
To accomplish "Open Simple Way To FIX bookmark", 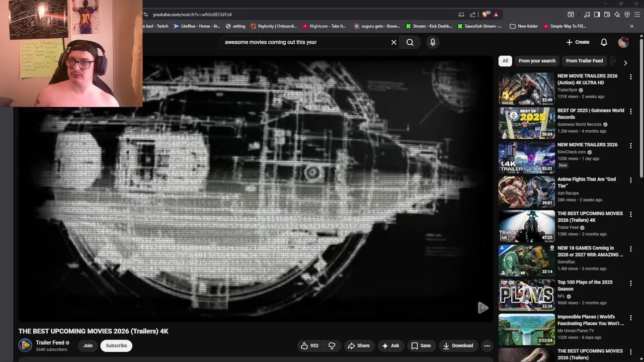I will pos(565,26).
